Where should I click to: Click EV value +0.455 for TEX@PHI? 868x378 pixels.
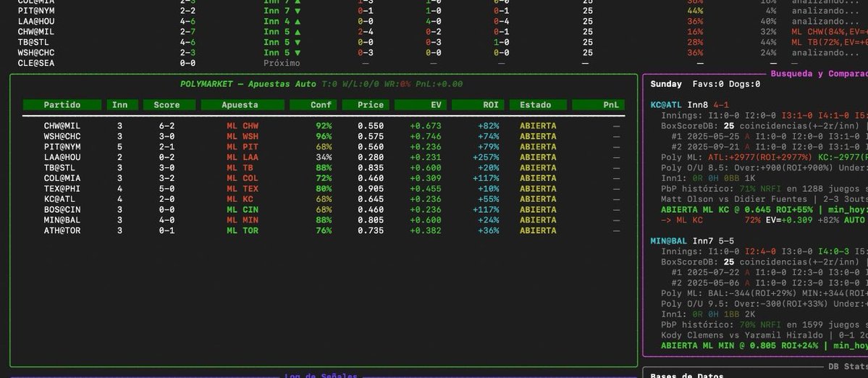425,189
